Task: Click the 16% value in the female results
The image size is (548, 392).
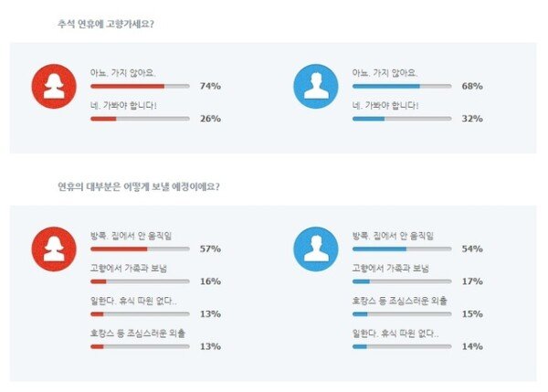Action: (210, 281)
